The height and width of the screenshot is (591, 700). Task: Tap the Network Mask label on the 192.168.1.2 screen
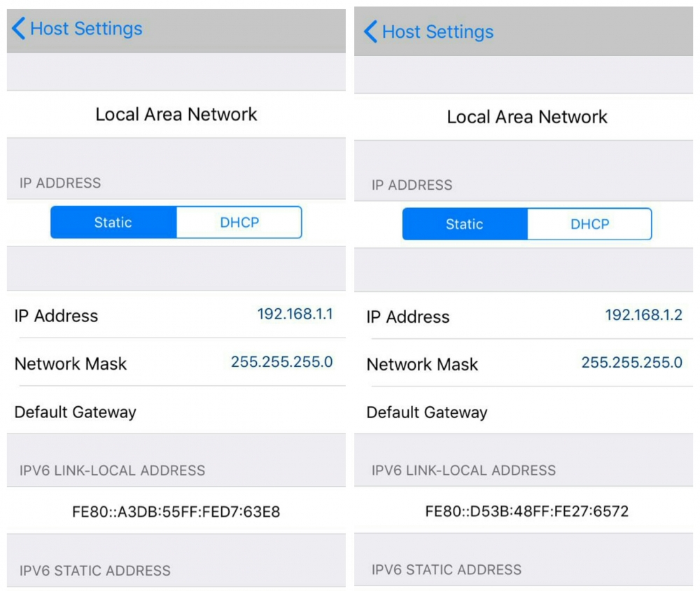tap(422, 365)
